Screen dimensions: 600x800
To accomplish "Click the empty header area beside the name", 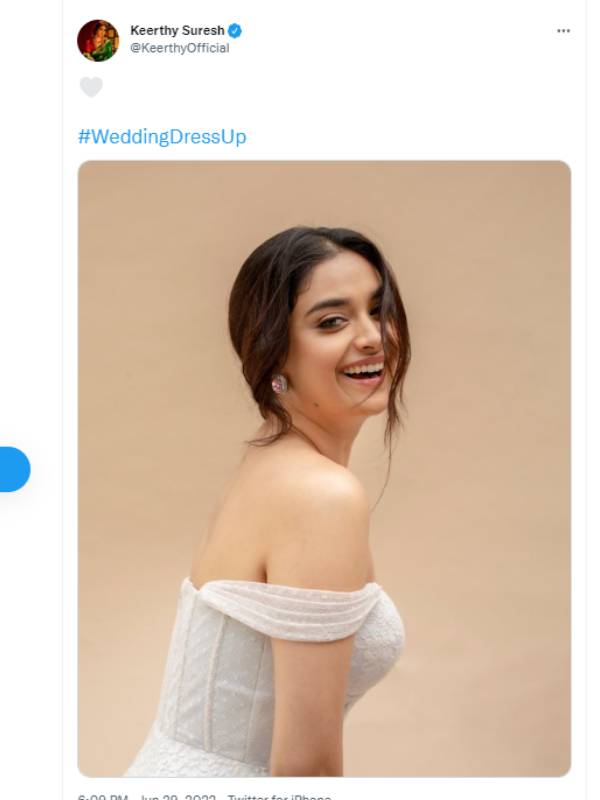I will 400,38.
